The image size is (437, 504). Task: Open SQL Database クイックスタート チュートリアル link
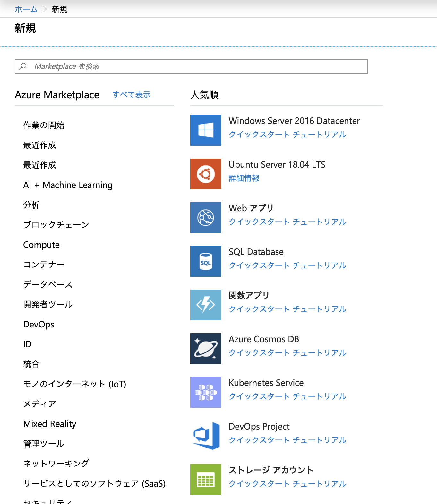click(287, 265)
